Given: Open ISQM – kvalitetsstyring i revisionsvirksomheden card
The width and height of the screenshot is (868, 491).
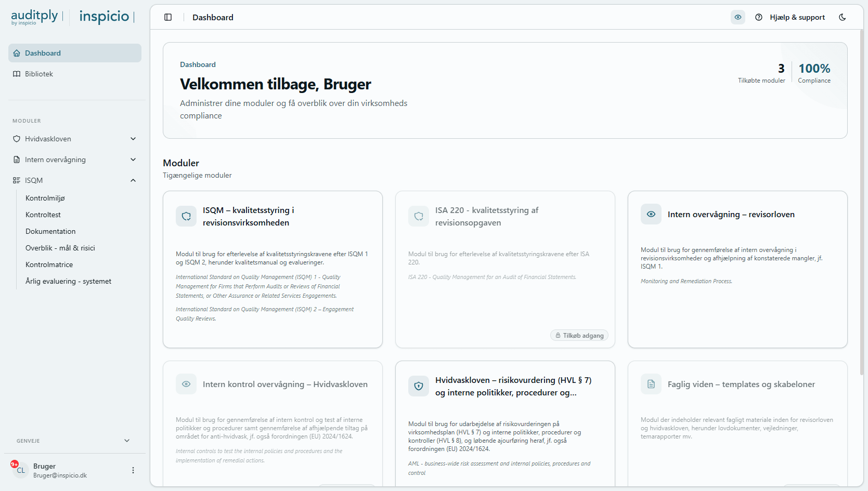Looking at the screenshot, I should [273, 269].
